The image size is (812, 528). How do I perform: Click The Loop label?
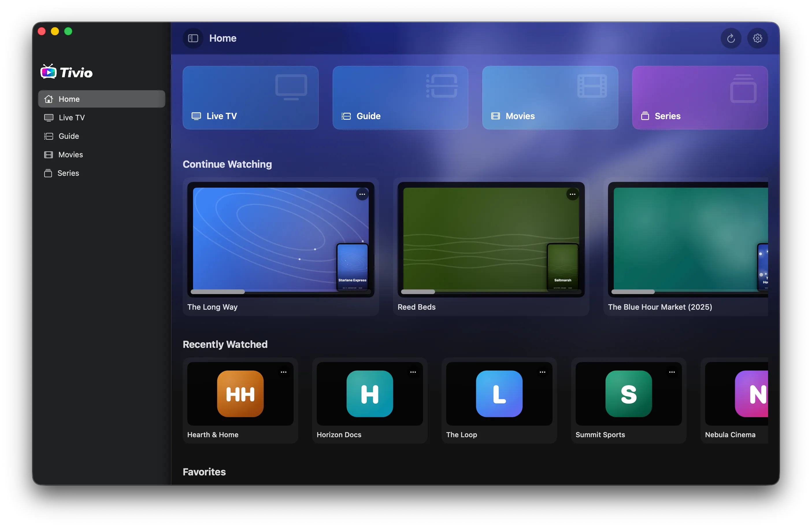461,435
